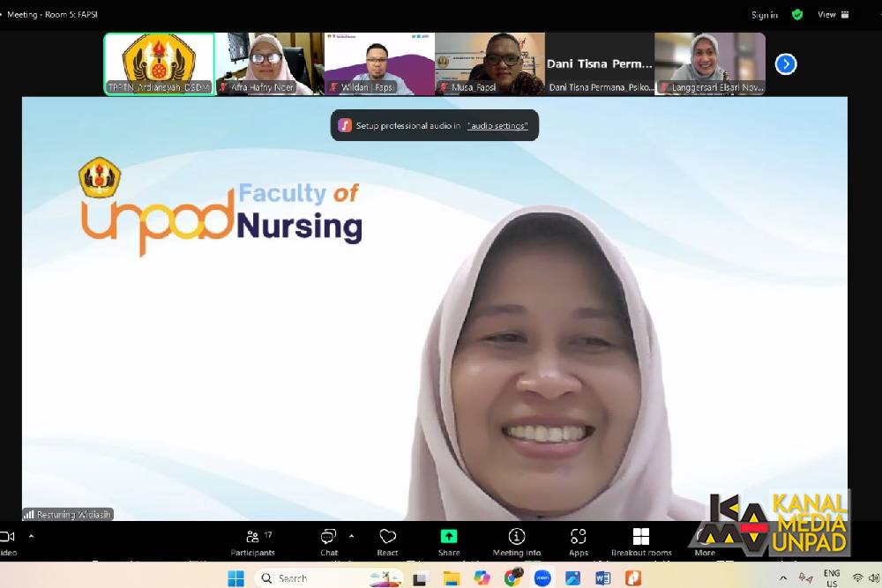Open Word from the Windows taskbar
The width and height of the screenshot is (882, 588).
coord(602,578)
